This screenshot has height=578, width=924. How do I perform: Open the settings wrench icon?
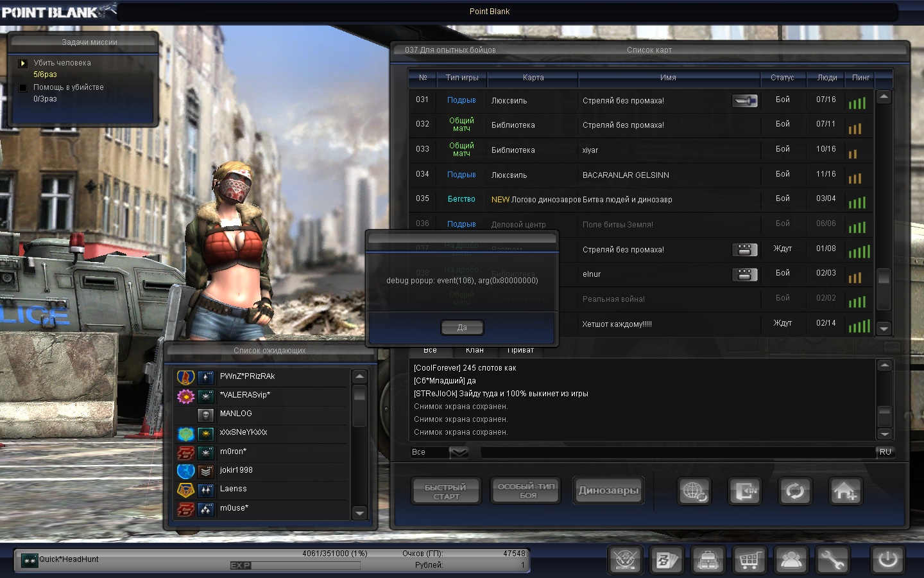pyautogui.click(x=832, y=560)
